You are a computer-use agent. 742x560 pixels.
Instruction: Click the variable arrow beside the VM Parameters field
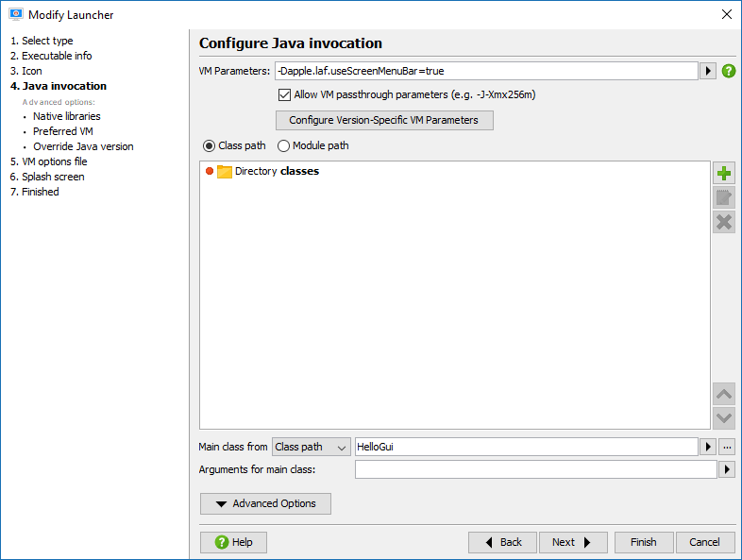(x=707, y=71)
